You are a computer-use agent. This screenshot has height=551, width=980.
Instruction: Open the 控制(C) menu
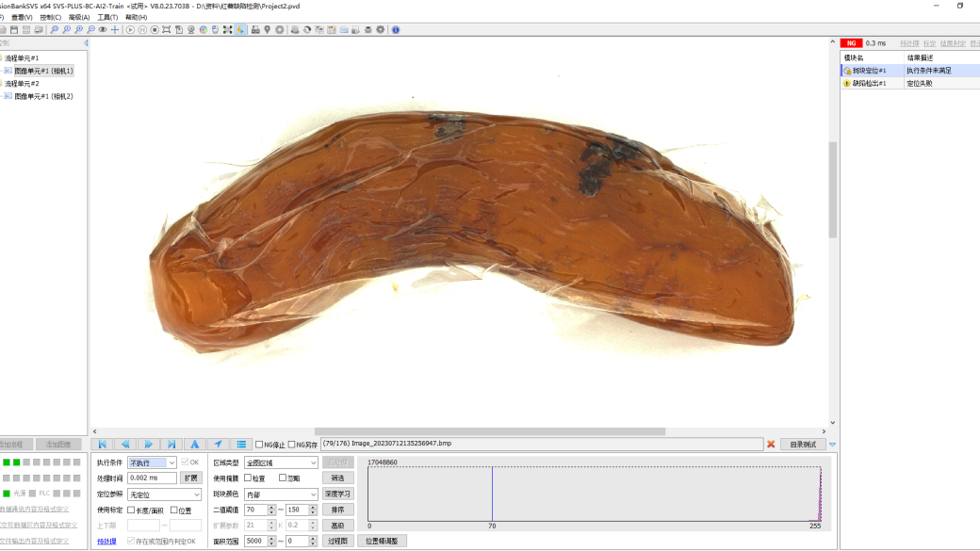click(50, 18)
